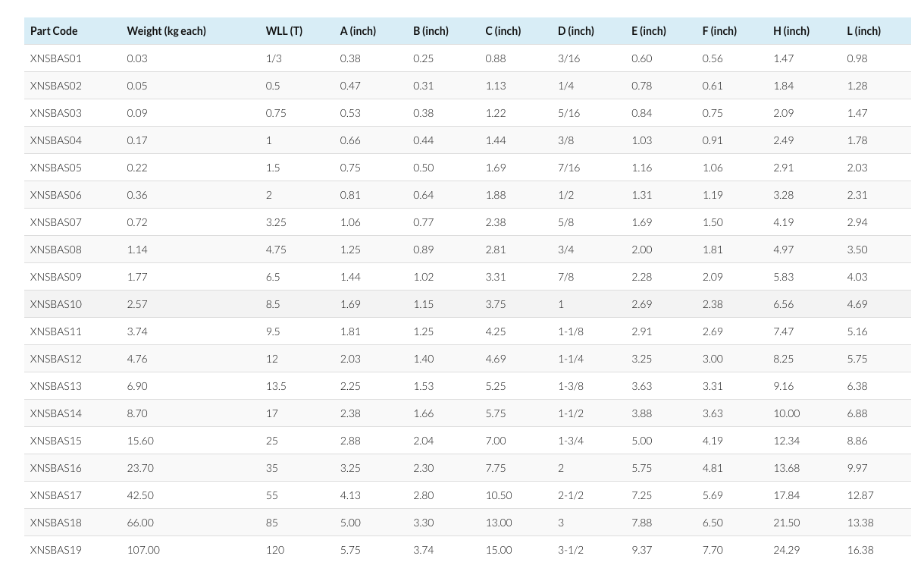Screen dimensions: 924x581
Task: Click part code XNSBAS05
Action: [x=55, y=168]
